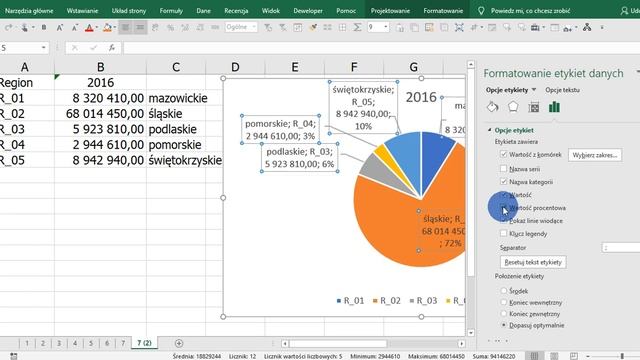Open the font color dropdown arrow
The image size is (640, 360).
point(97,27)
